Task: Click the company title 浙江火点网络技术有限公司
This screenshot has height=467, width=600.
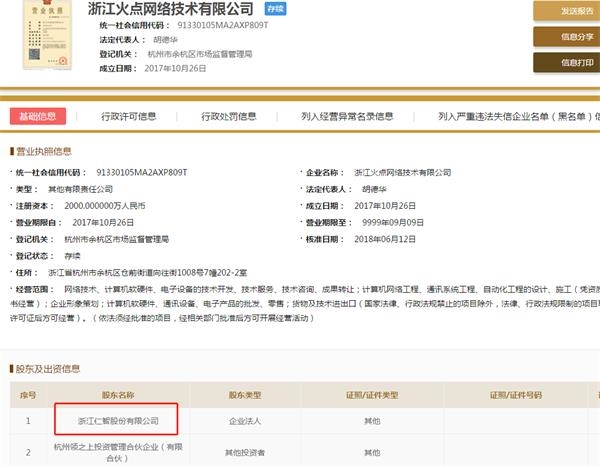Action: (x=171, y=9)
